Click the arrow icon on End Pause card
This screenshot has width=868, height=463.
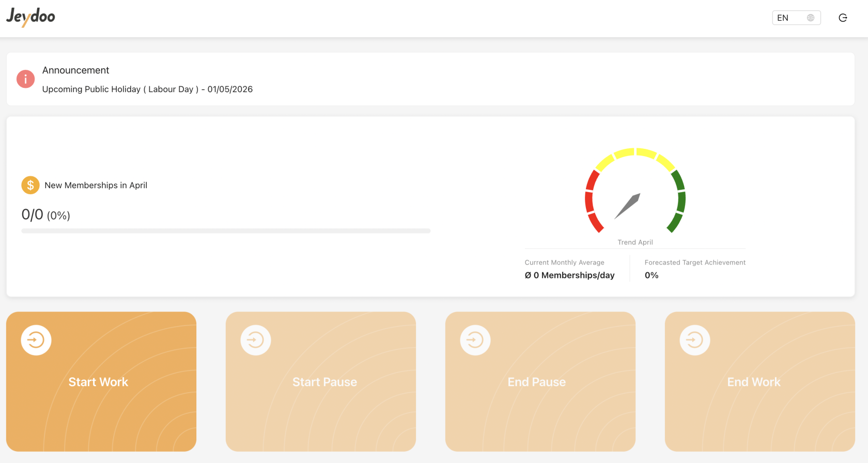click(x=475, y=340)
